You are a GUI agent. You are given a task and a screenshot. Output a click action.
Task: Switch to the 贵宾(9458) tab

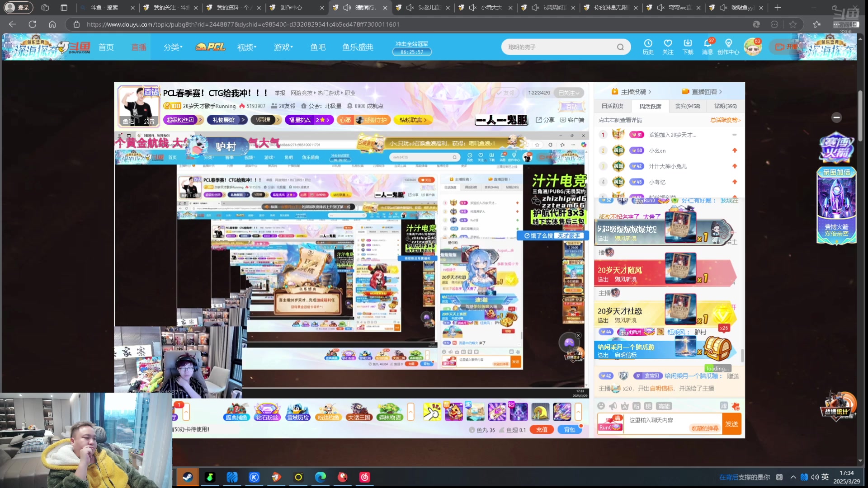688,106
